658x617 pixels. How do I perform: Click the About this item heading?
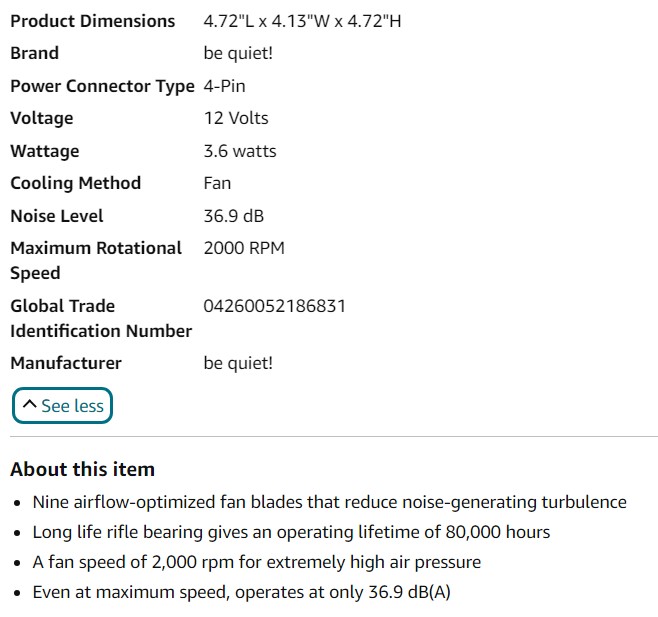point(82,469)
